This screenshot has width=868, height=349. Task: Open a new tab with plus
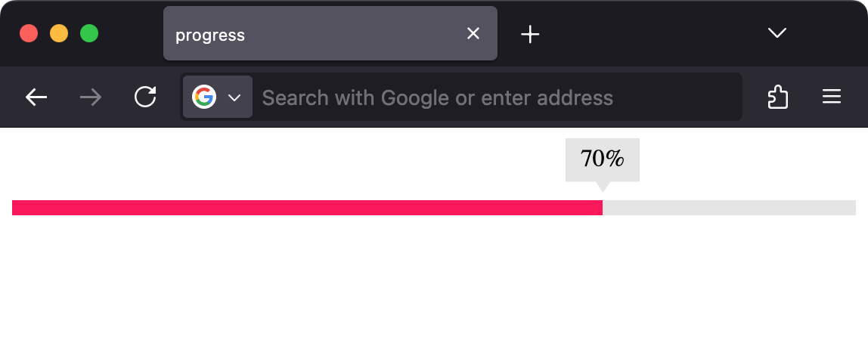click(530, 34)
